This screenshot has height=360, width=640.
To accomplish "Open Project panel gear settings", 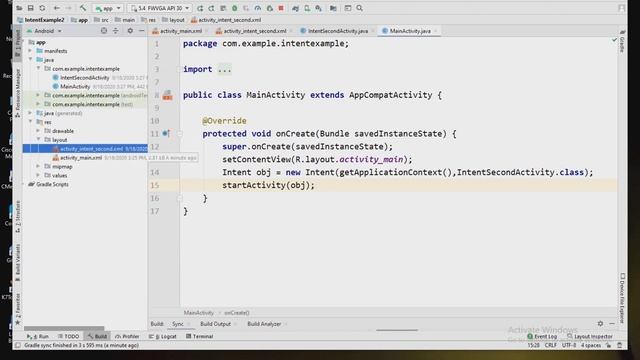I will click(130, 31).
